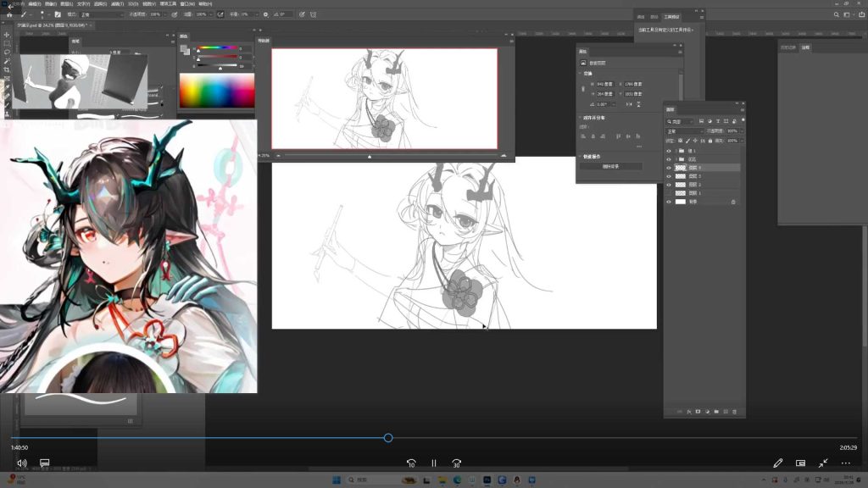Show the hidden 图层 1 layer
This screenshot has width=868, height=488.
(669, 193)
